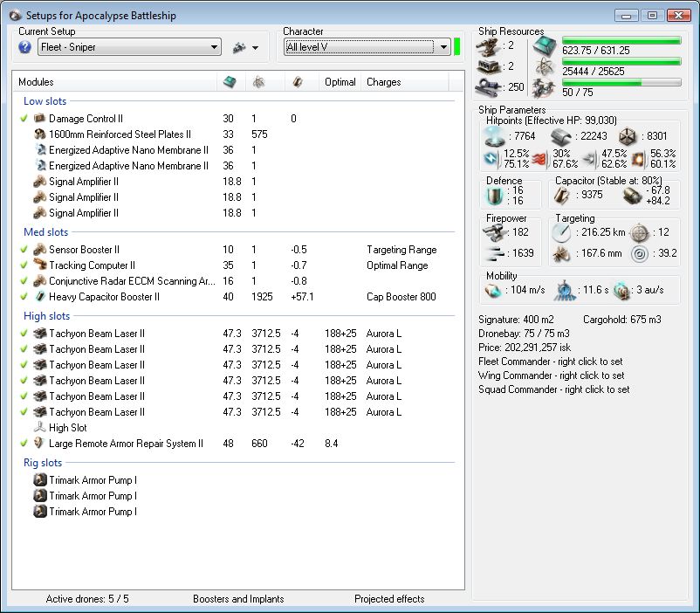Toggle the Sensor Booster II active checkmark
Viewport: 700px width, 613px height.
tap(24, 250)
